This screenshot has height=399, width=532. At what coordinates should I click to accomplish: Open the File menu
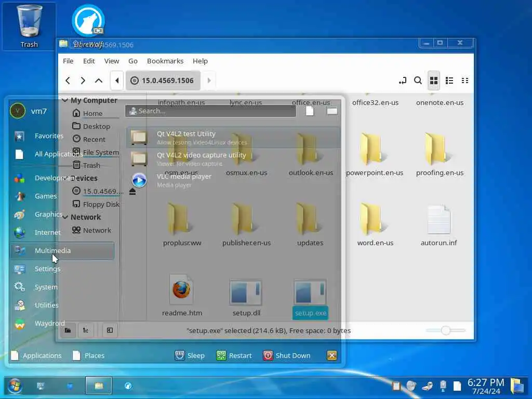click(x=68, y=61)
